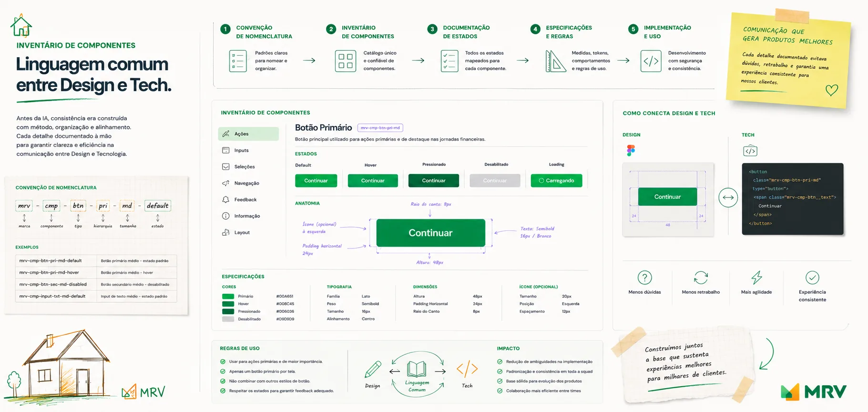Click the mrv-cmp-btn-pri-md tag badge
This screenshot has height=412, width=868.
380,128
